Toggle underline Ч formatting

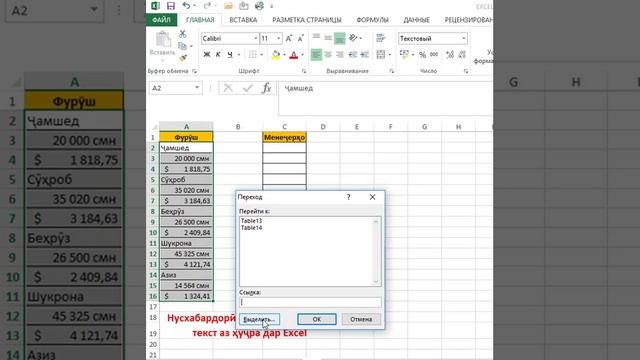tap(230, 54)
